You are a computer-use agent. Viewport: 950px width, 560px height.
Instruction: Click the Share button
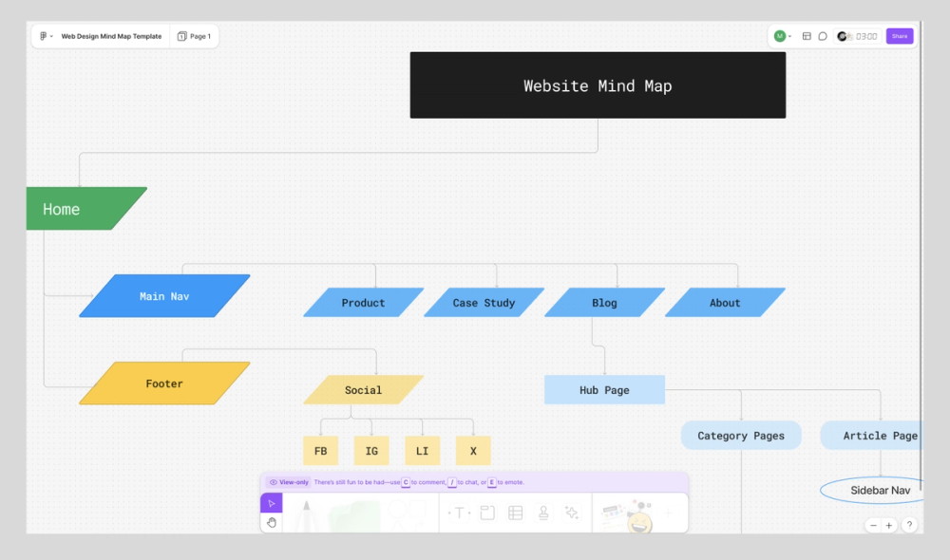899,35
